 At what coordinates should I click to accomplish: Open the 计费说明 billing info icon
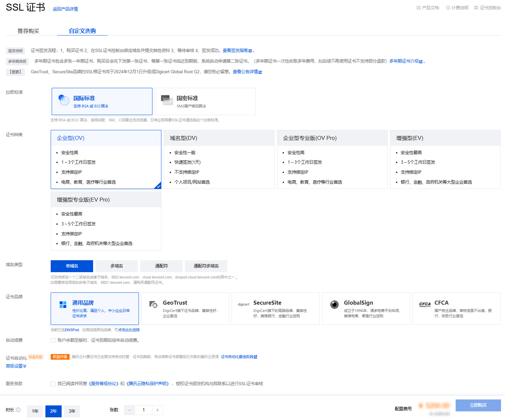448,8
